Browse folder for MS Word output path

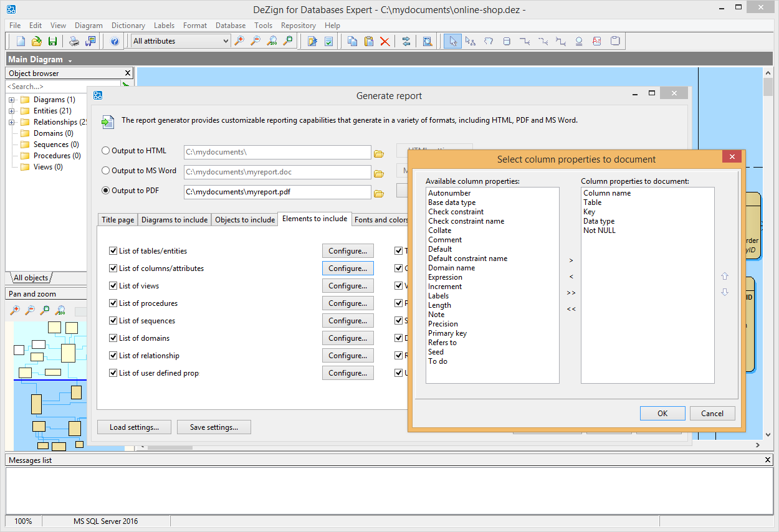[x=378, y=173]
